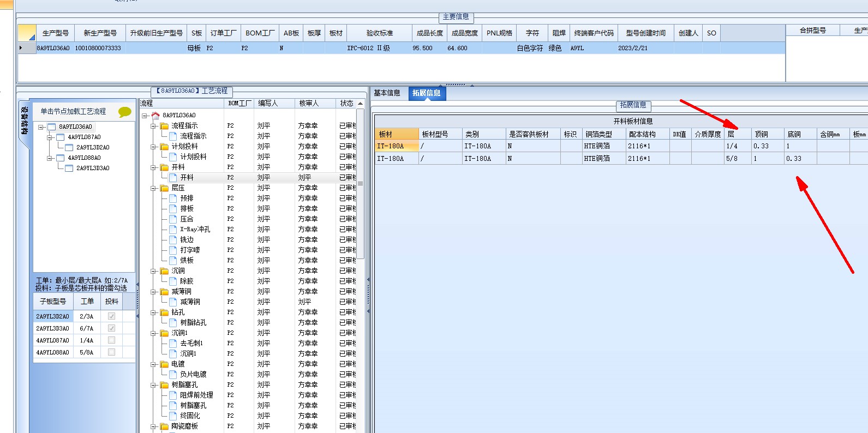Click the 验收标准 column header
The height and width of the screenshot is (433, 868).
coord(380,33)
